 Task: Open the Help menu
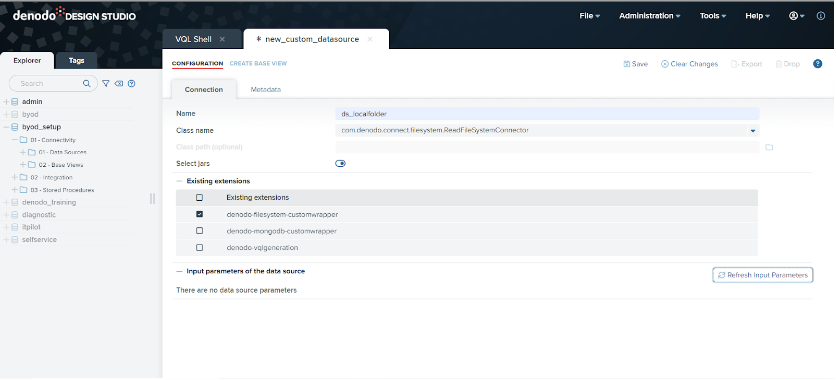[758, 16]
